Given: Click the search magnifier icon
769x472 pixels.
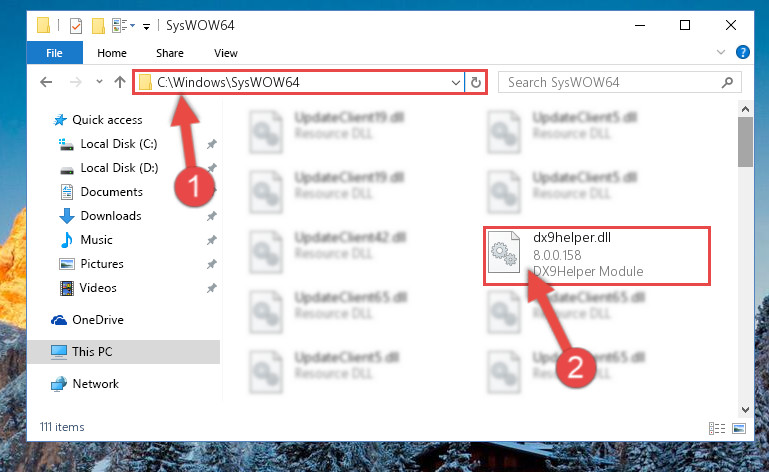Looking at the screenshot, I should click(x=727, y=82).
